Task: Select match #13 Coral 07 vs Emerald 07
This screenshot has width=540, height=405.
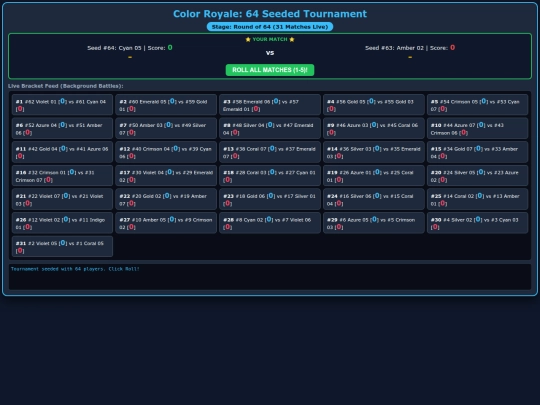Action: click(x=270, y=152)
